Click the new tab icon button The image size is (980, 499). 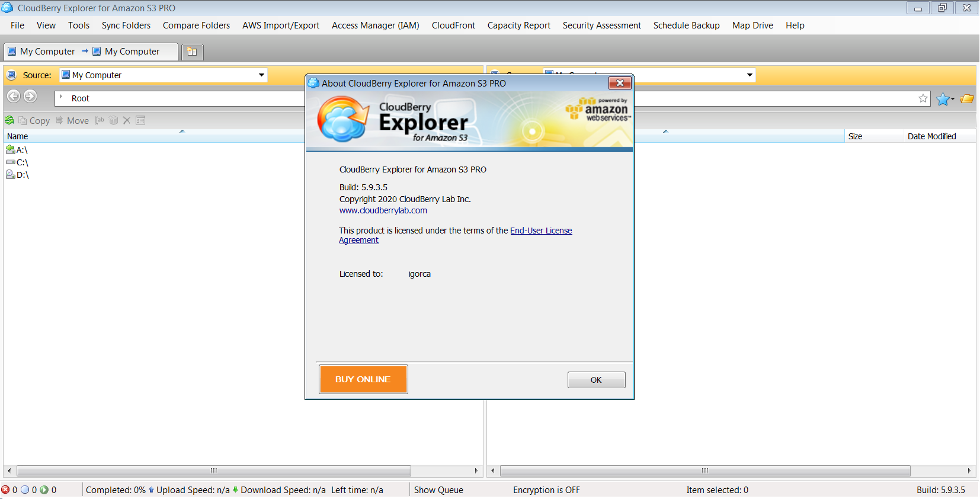point(192,52)
